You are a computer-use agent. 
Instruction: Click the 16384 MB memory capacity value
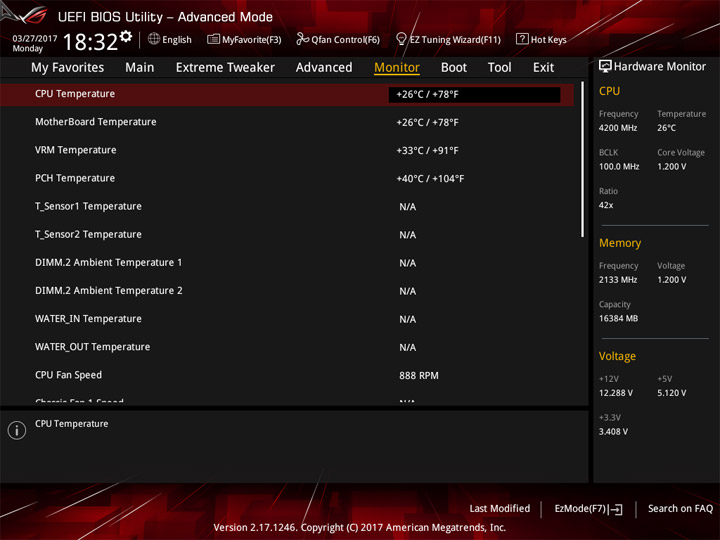(x=618, y=318)
